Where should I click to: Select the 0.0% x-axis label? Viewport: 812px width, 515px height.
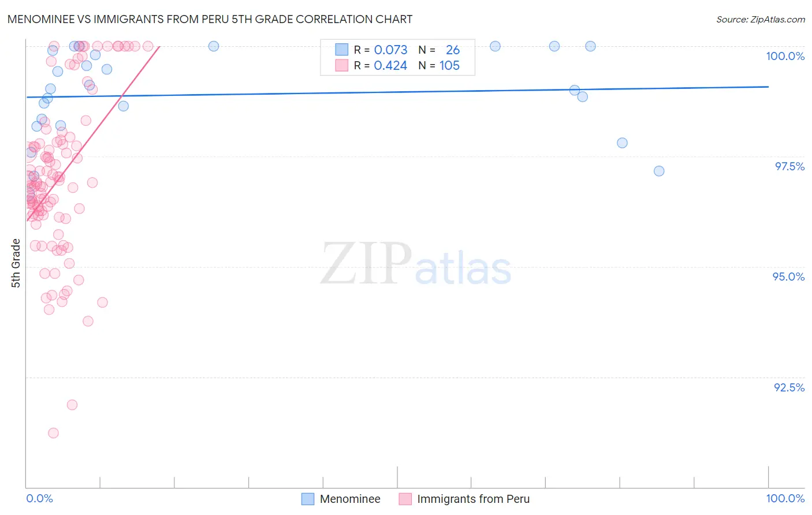tap(40, 498)
